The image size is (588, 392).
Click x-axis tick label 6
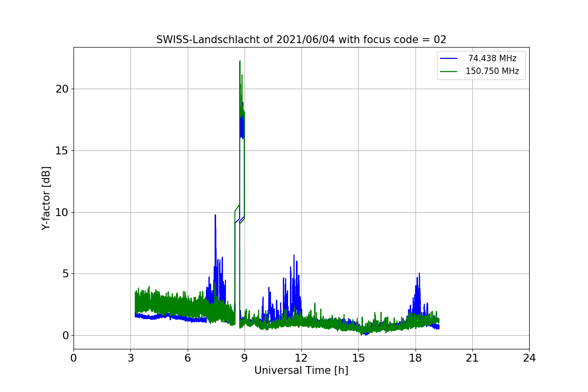[x=188, y=358]
